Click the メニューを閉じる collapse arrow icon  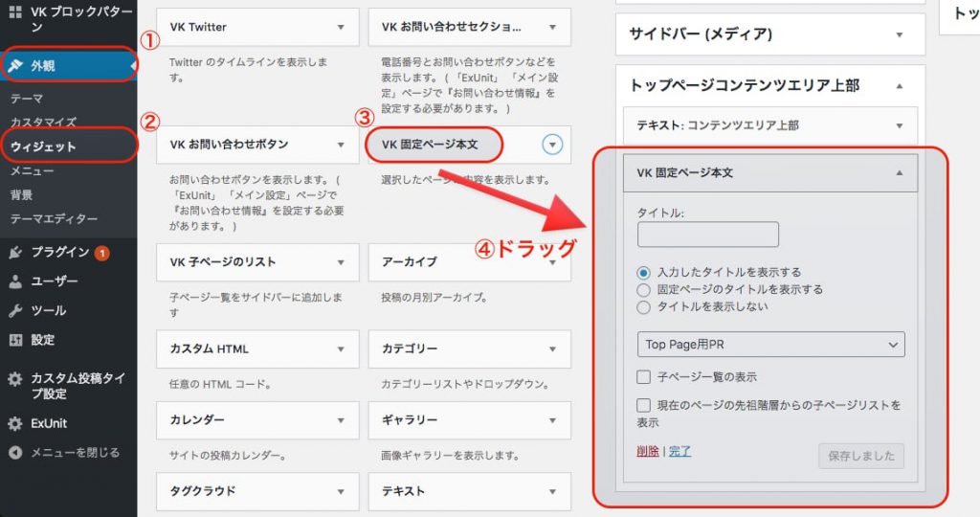click(x=15, y=453)
